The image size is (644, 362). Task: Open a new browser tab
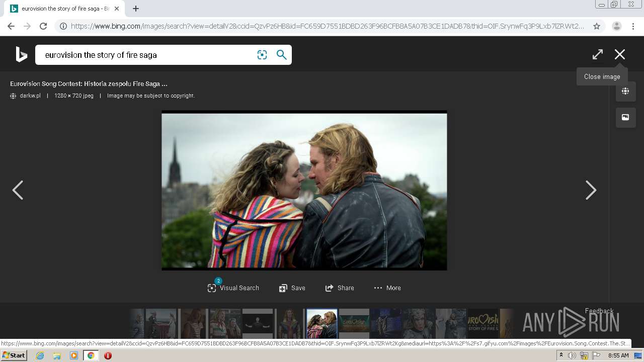pos(136,9)
